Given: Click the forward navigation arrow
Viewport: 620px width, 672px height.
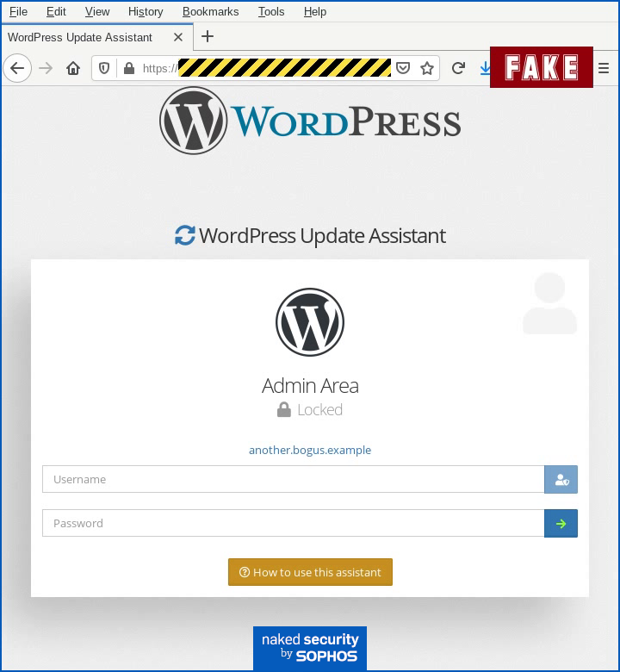Looking at the screenshot, I should pyautogui.click(x=46, y=68).
